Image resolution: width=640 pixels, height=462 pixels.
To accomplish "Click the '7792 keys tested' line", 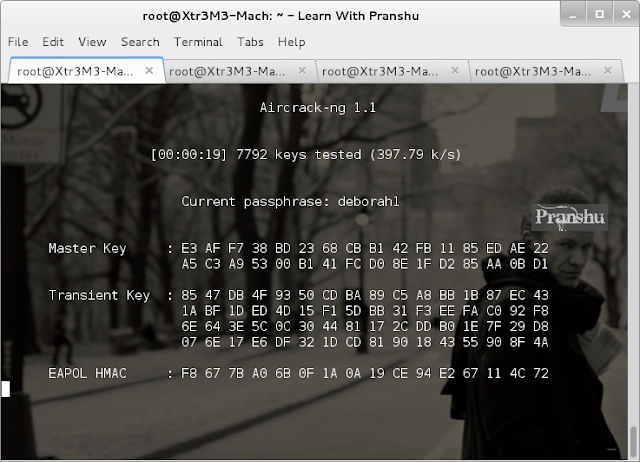I will click(x=306, y=154).
